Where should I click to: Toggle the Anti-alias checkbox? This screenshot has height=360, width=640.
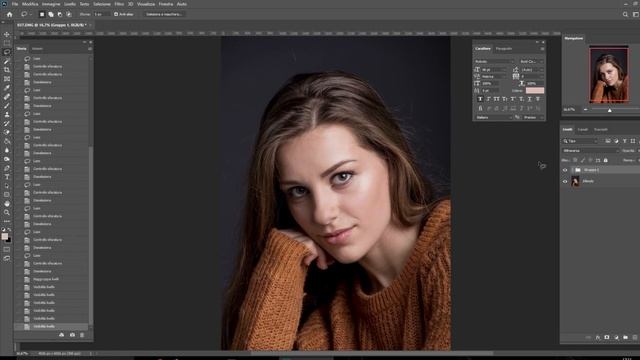click(x=116, y=14)
